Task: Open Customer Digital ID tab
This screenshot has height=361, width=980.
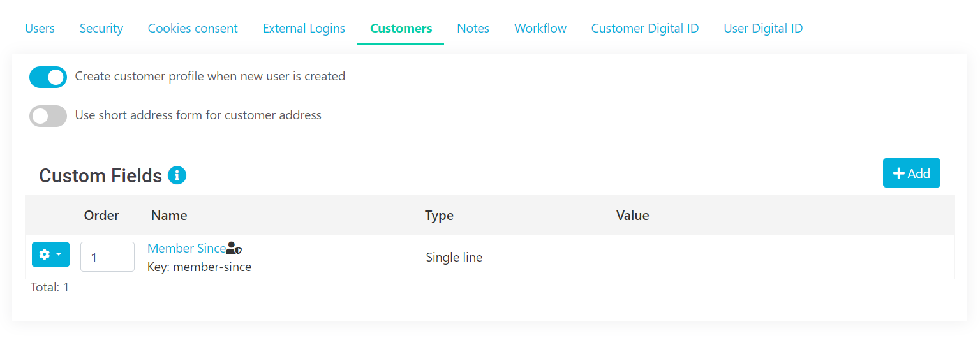Action: pos(645,28)
